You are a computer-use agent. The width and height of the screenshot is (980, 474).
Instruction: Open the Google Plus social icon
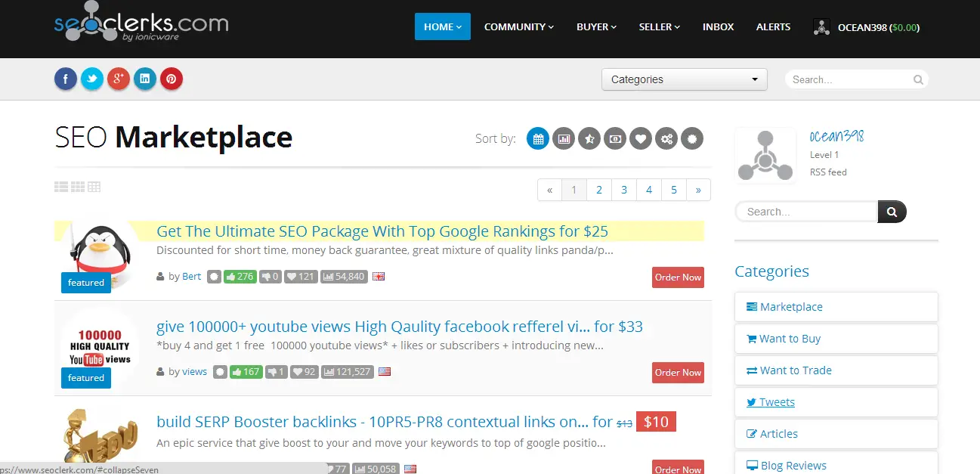click(x=119, y=79)
